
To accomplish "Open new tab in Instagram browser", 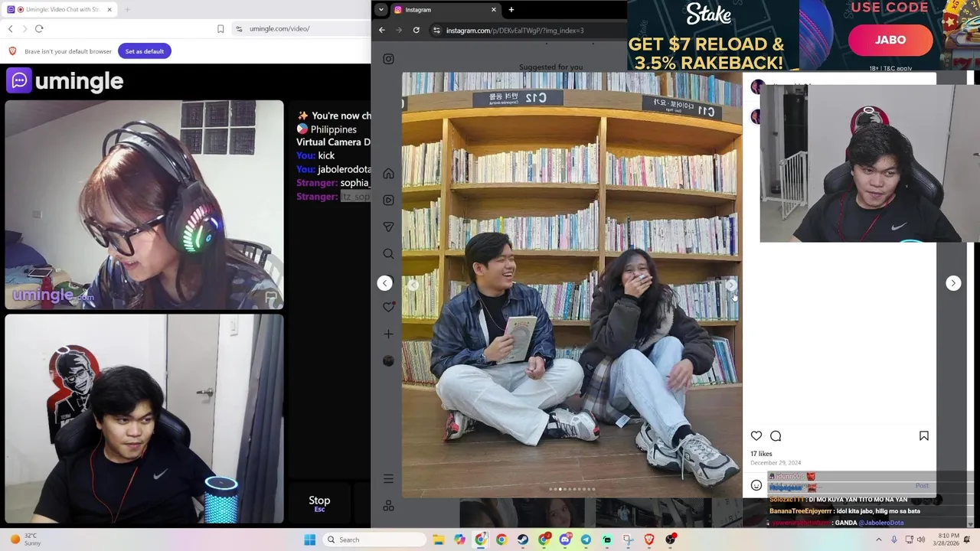I will coord(511,9).
